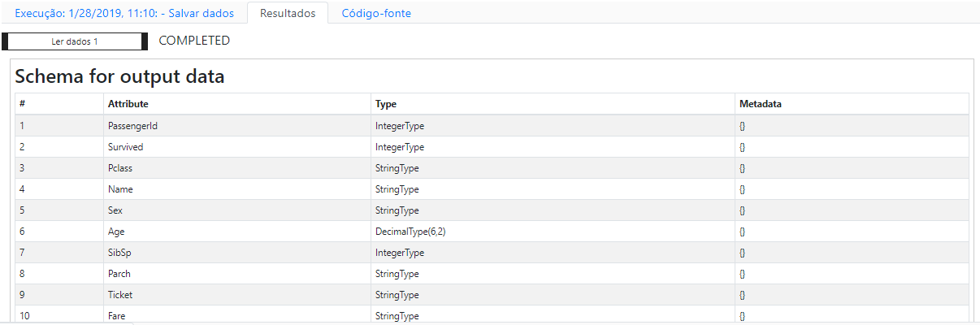Select the Pclass attribute cell

pos(237,168)
